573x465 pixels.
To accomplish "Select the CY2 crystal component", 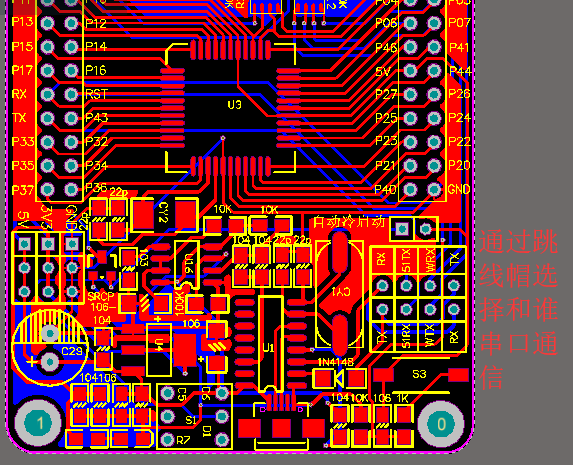I will tap(164, 215).
